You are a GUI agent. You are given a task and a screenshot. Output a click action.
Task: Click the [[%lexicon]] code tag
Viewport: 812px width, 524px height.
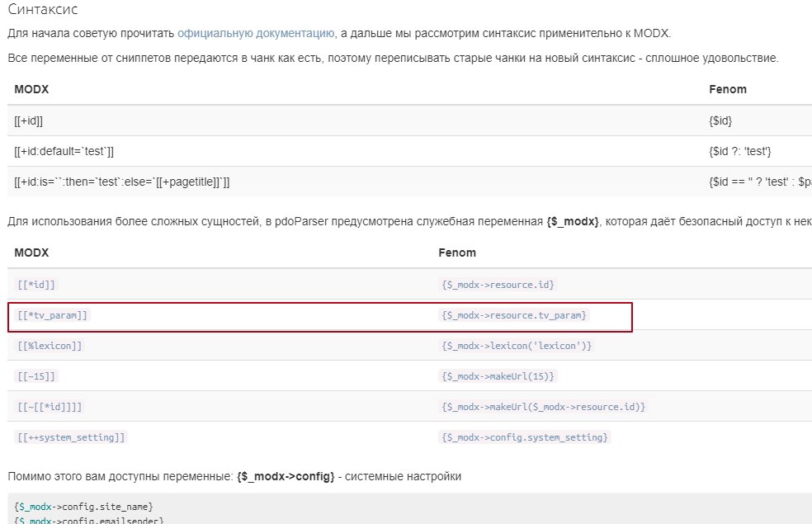tap(50, 346)
